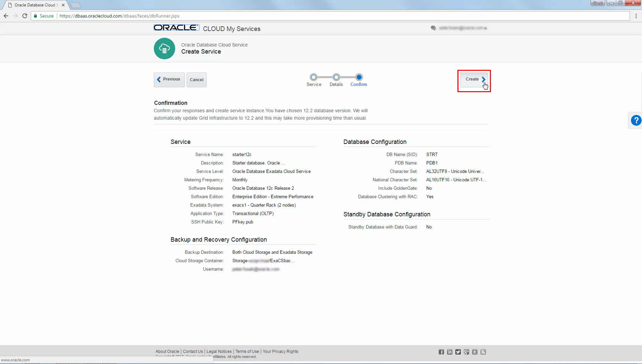
Task: Click Enterprise Edition - Extreme Performance value
Action: coord(273,197)
